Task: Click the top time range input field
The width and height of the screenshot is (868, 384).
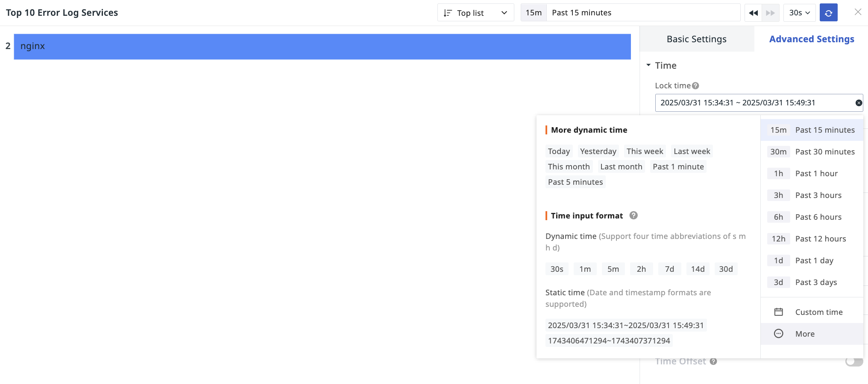Action: 630,13
